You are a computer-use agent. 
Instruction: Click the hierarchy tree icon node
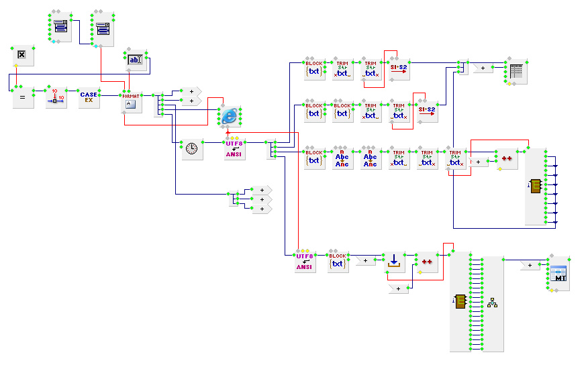point(493,303)
